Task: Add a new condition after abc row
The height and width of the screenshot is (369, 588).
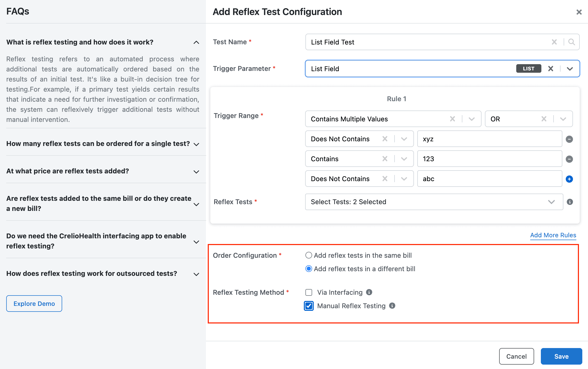Action: click(x=569, y=179)
